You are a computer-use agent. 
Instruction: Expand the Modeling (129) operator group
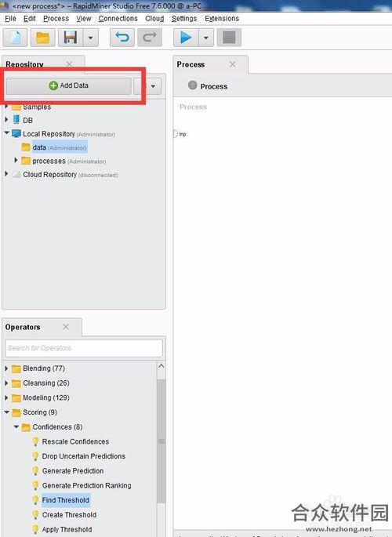click(x=6, y=397)
